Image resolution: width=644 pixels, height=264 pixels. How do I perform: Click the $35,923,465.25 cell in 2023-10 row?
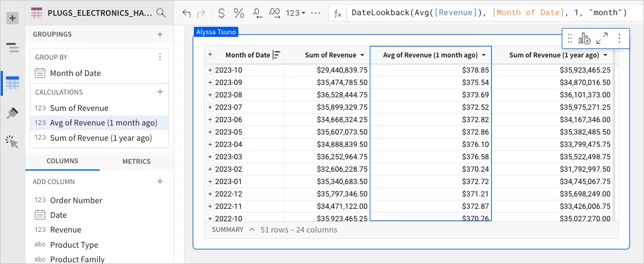tap(552, 70)
